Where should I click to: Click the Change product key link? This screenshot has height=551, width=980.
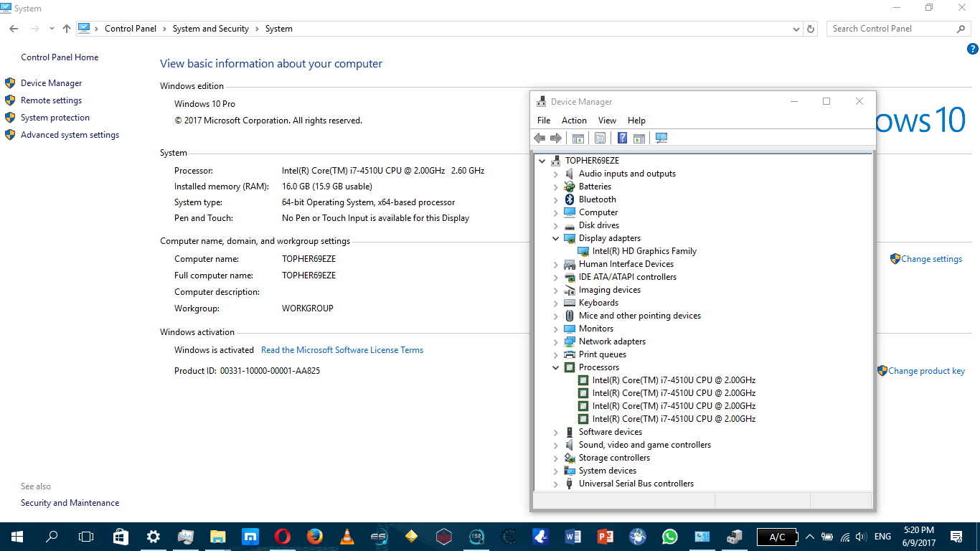pos(926,371)
